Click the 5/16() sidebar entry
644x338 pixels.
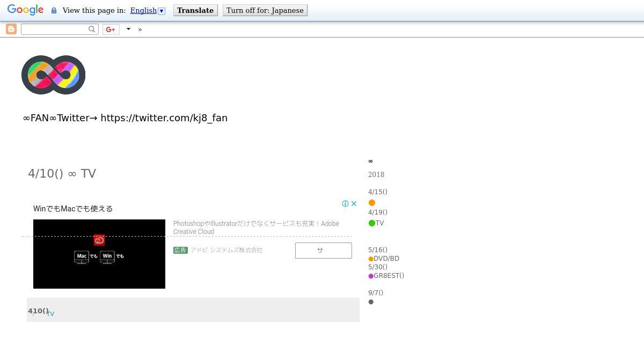[378, 250]
